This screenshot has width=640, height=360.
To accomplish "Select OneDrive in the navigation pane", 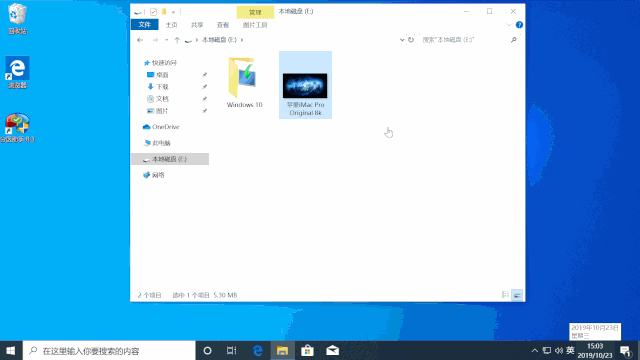I will click(161, 127).
